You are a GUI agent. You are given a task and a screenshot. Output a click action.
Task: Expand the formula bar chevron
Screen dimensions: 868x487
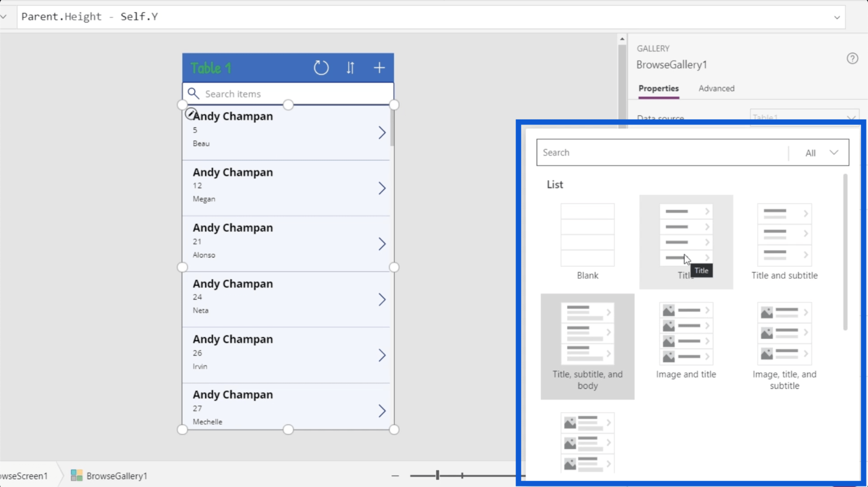click(x=836, y=18)
